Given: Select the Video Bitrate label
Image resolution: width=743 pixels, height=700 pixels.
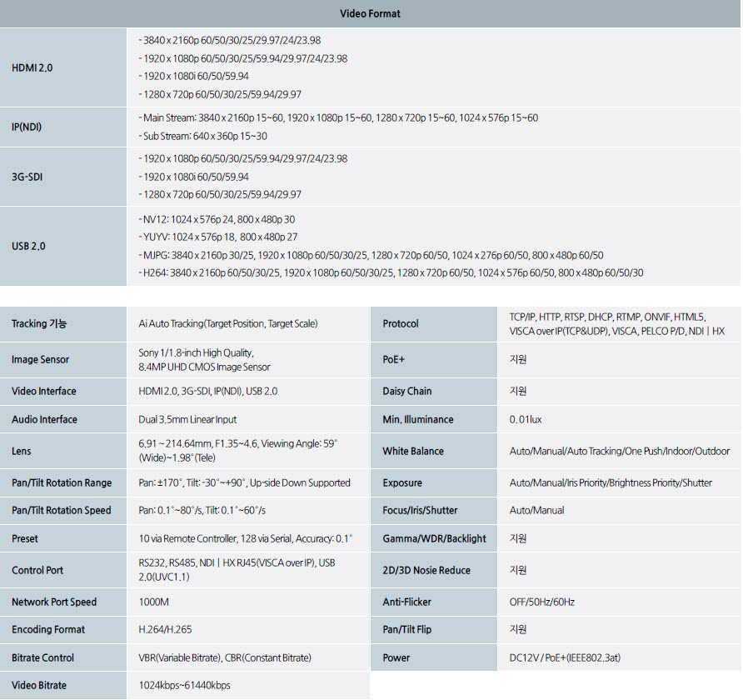Looking at the screenshot, I should (39, 685).
